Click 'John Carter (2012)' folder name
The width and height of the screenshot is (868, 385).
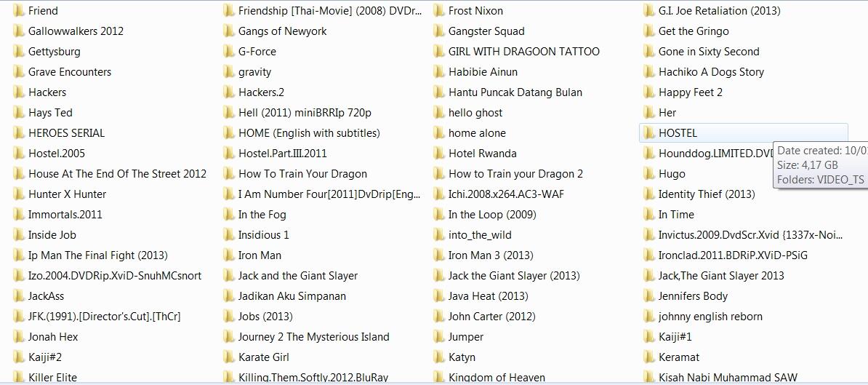click(491, 317)
